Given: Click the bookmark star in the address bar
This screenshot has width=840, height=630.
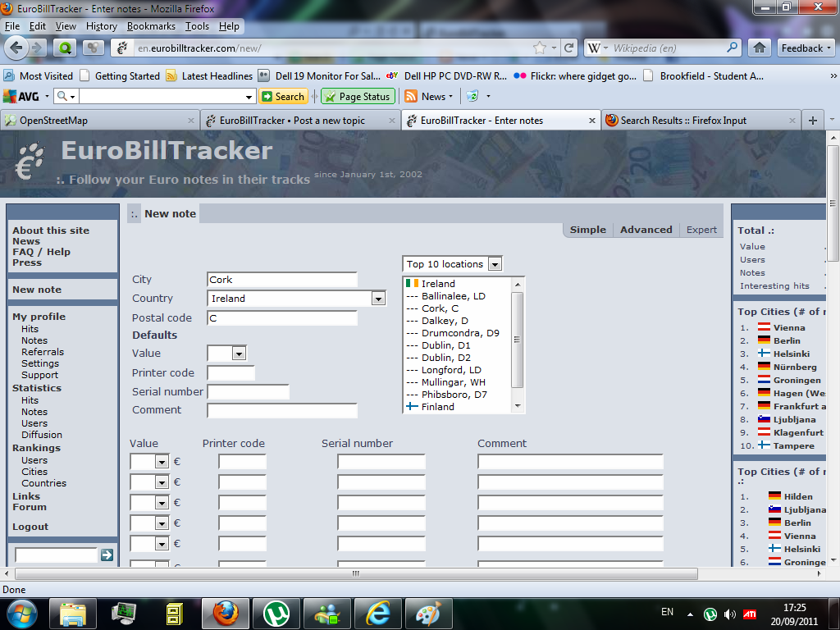Looking at the screenshot, I should pos(539,48).
